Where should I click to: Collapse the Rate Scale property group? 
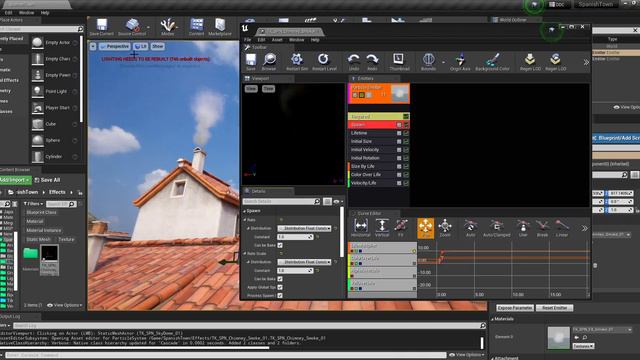[245, 253]
